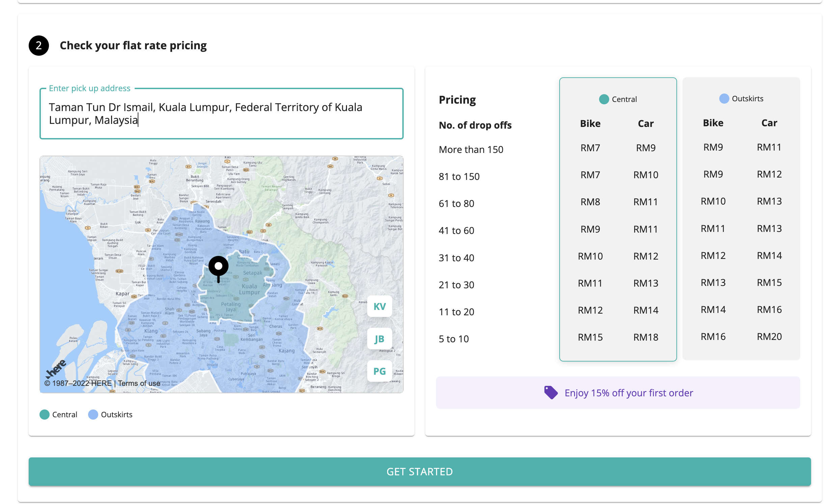The height and width of the screenshot is (504, 834).
Task: Click the blue Outskirts indicator in the pricing card
Action: [x=724, y=98]
